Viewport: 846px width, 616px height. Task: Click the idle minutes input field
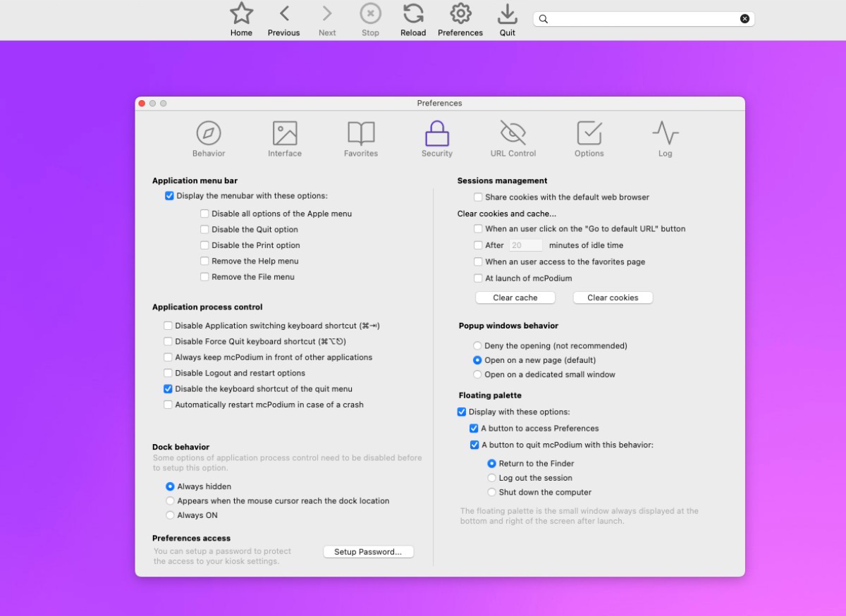pyautogui.click(x=526, y=245)
